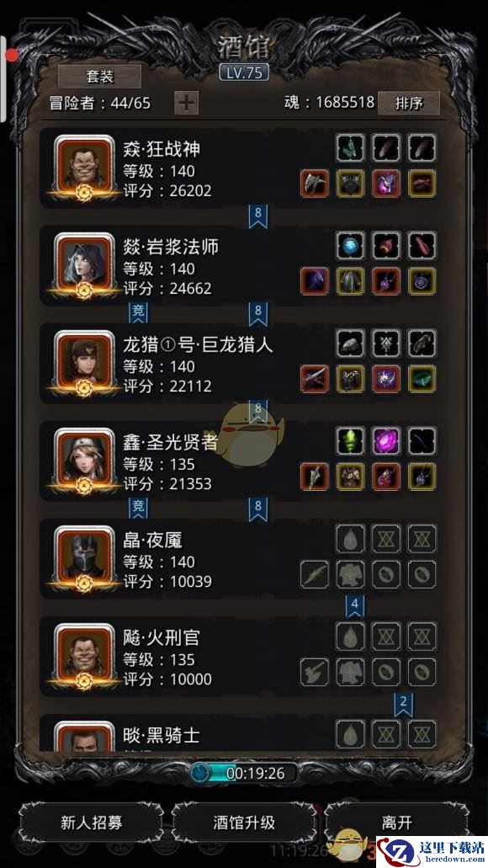Open 鑫·圣光贤者 purple gem slot
The image size is (488, 868).
coord(386,440)
